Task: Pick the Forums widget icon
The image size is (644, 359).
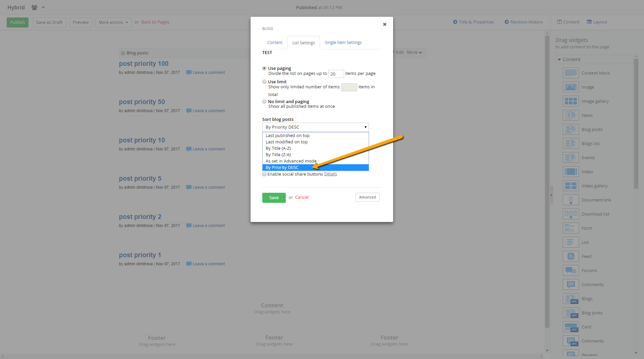Action: point(571,270)
